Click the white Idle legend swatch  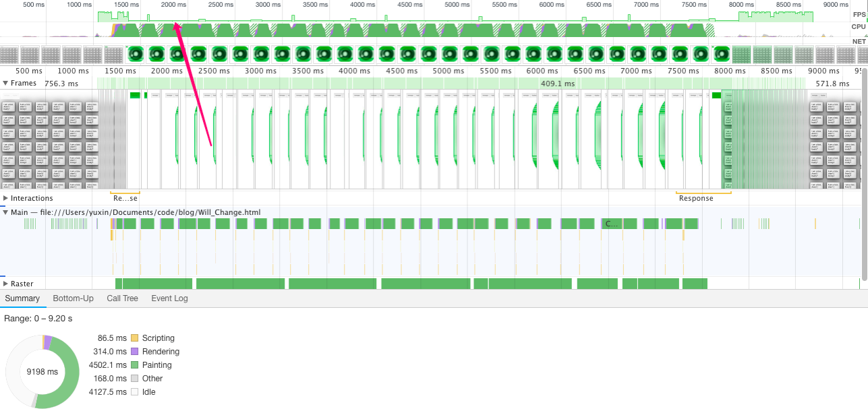click(x=134, y=392)
